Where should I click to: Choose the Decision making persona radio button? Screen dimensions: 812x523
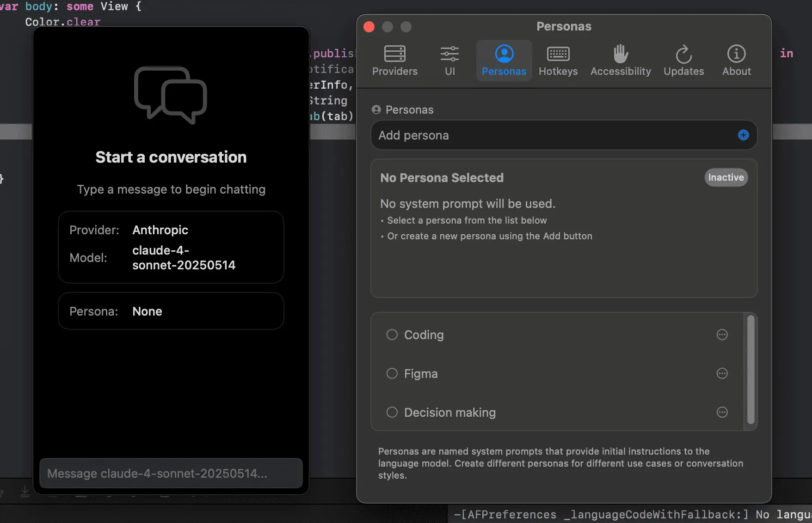pos(392,412)
